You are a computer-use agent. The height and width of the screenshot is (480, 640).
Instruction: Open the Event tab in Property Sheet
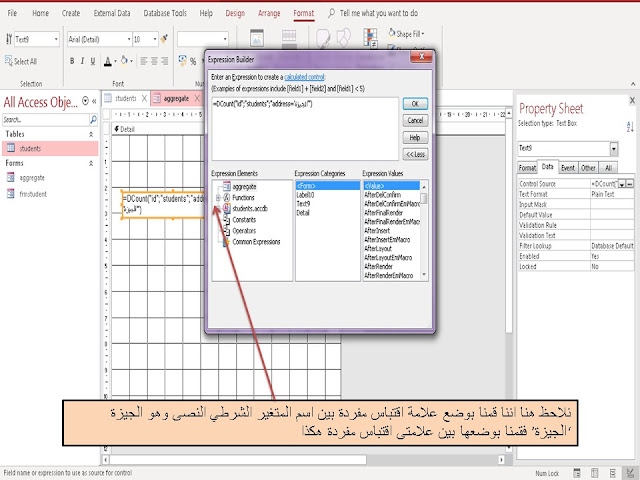tap(568, 167)
